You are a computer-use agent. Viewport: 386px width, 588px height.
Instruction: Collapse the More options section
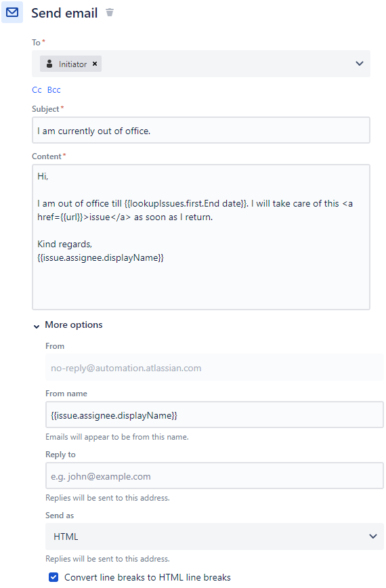73,324
